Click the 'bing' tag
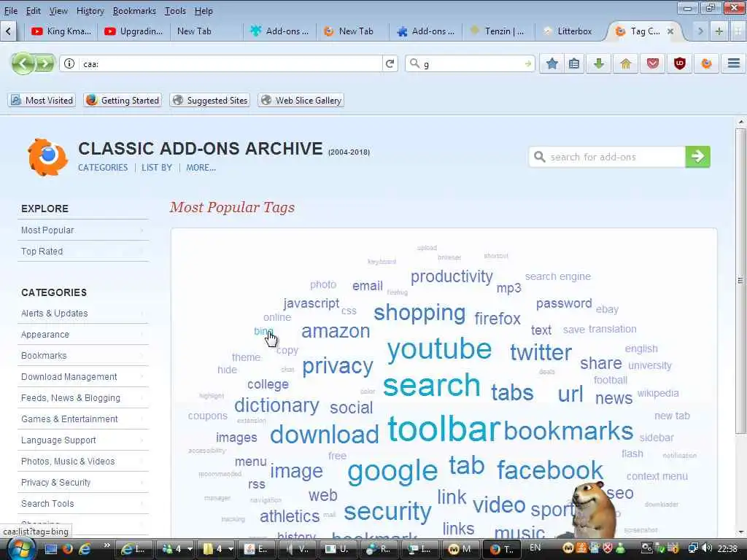747x560 pixels. 263,332
